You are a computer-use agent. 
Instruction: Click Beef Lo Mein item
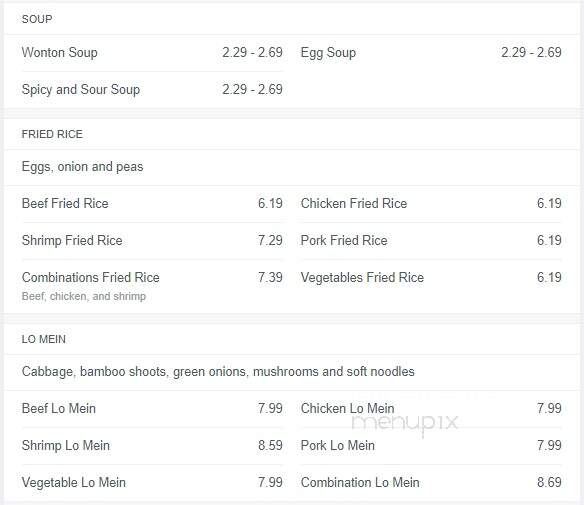point(59,409)
